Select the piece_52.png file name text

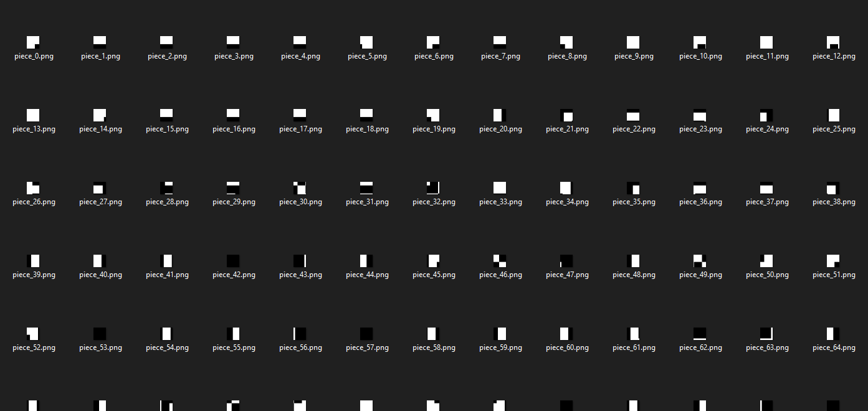click(34, 347)
